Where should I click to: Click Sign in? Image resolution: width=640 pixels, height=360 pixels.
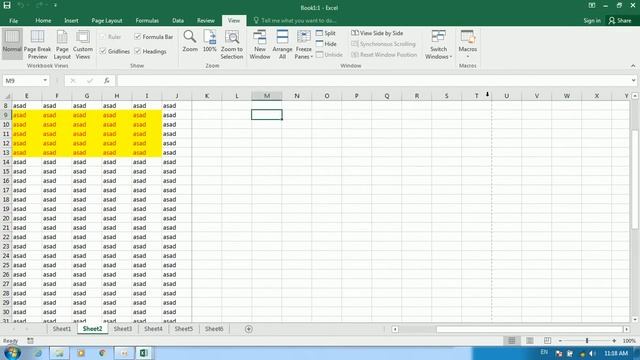[592, 20]
